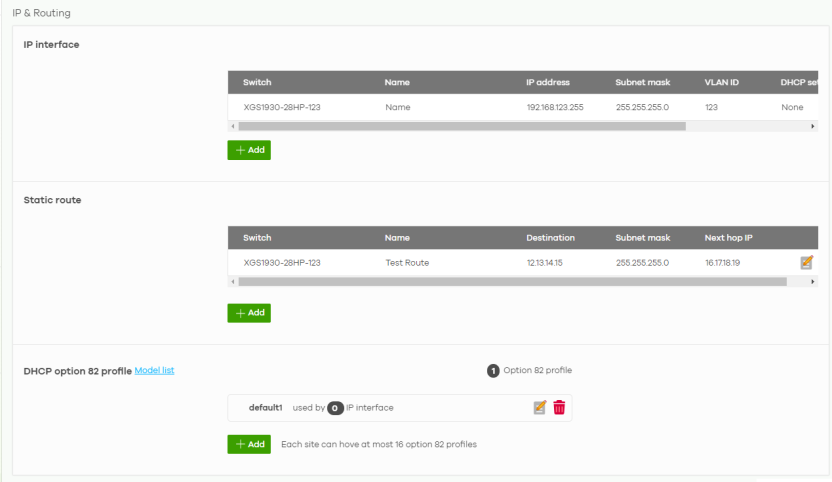Click the Destination column header
The height and width of the screenshot is (482, 832).
pyautogui.click(x=550, y=238)
